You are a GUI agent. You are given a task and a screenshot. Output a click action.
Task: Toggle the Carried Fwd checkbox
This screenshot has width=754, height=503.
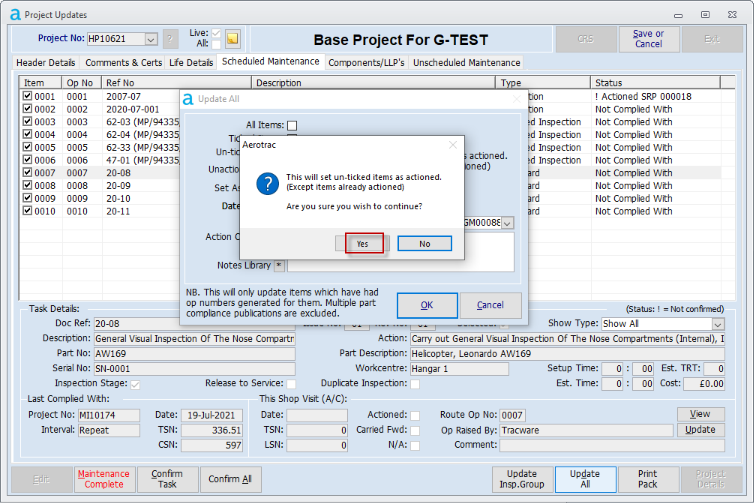[x=415, y=430]
